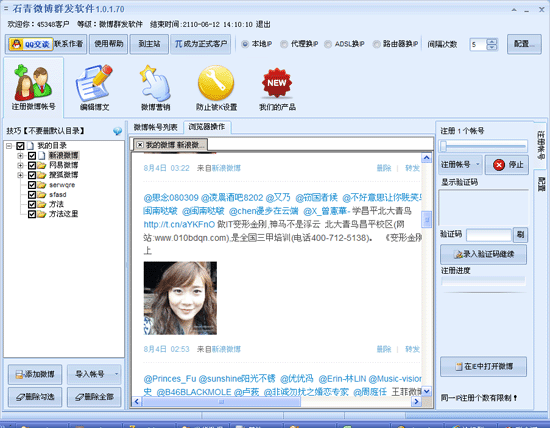The width and height of the screenshot is (550, 428).
Task: Expand the 新浪微博 tree node
Action: [20, 155]
